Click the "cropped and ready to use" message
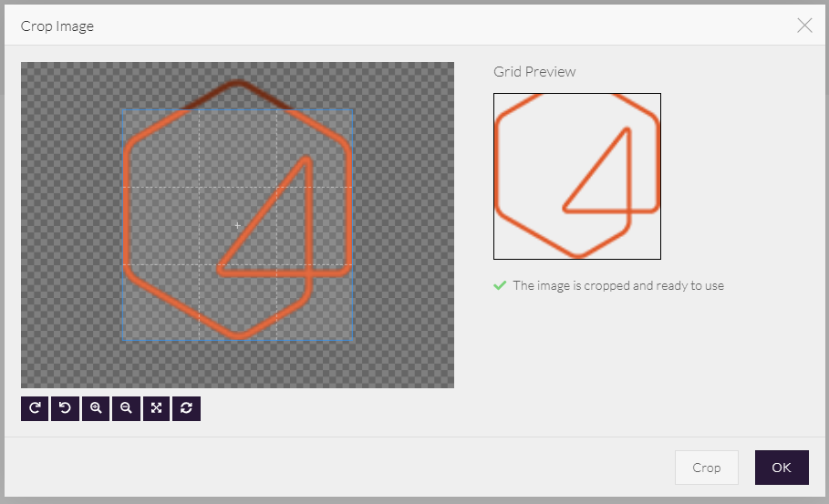 coord(618,285)
